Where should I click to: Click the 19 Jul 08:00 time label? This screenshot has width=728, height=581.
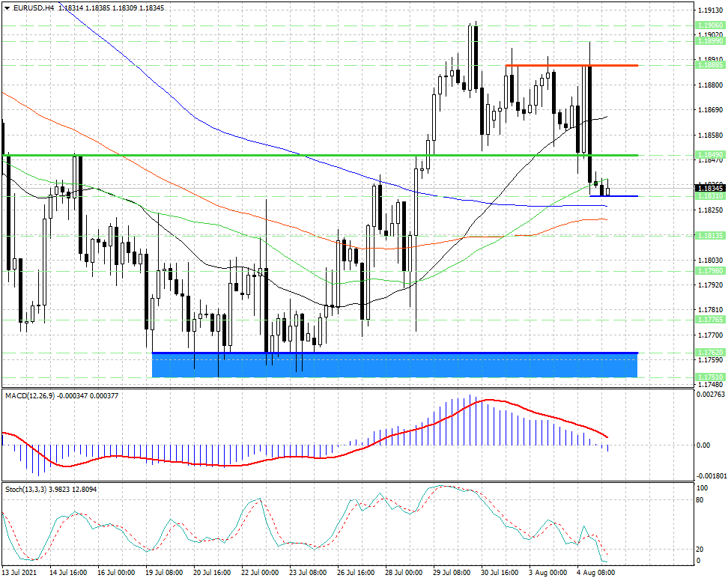(164, 573)
